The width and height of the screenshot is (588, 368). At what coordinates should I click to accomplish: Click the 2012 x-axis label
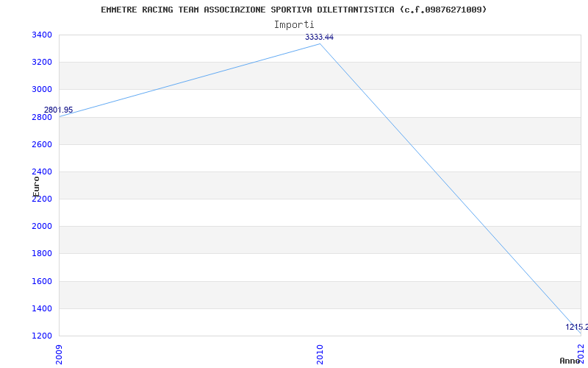click(581, 353)
